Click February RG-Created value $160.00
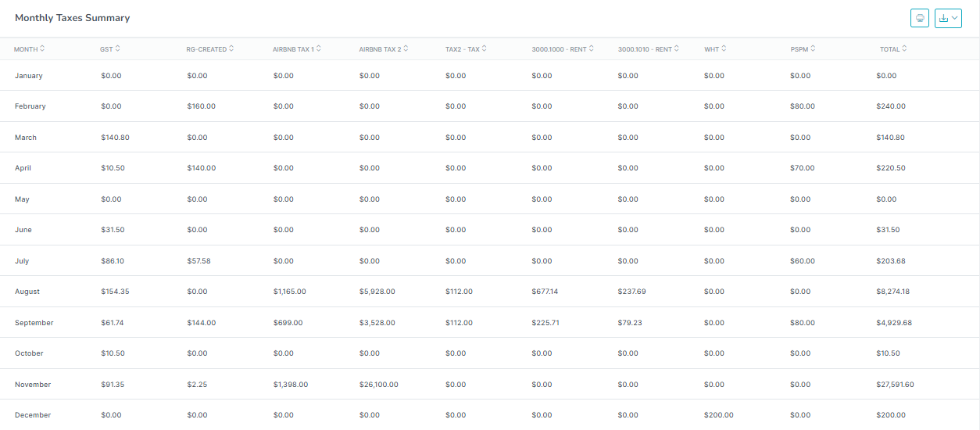Screen dimensions: 980x430 [x=202, y=106]
